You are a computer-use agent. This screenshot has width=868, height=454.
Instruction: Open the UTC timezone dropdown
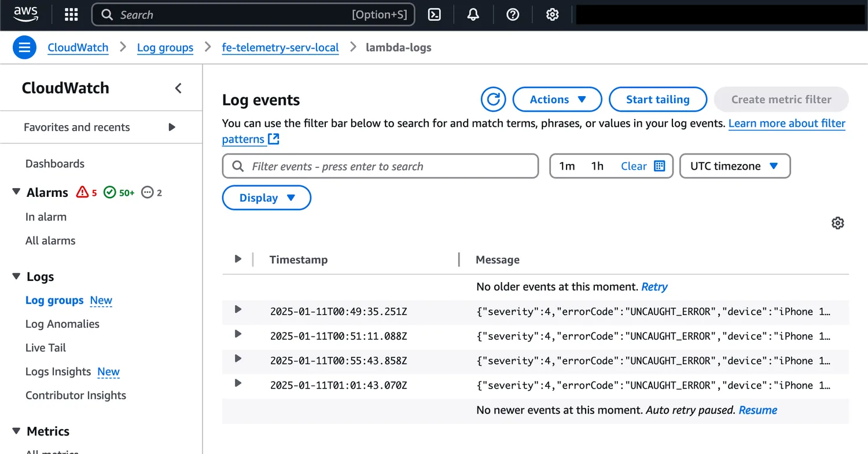click(735, 166)
